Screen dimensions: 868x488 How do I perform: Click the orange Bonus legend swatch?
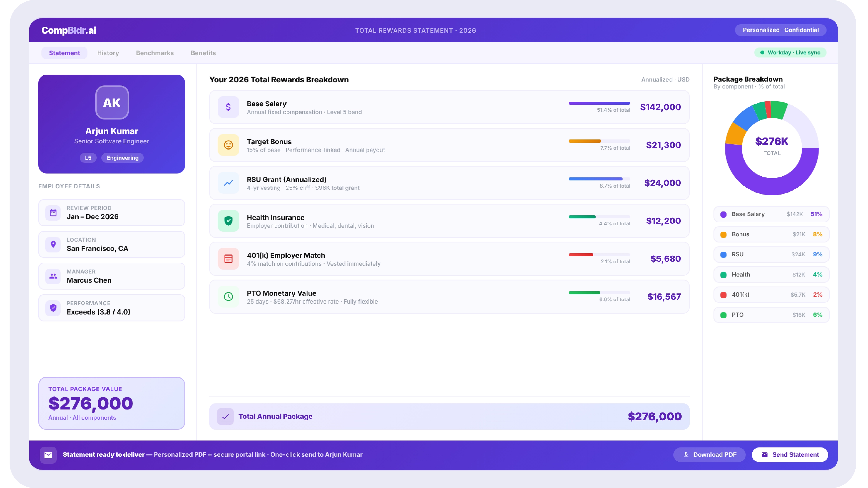pyautogui.click(x=723, y=235)
